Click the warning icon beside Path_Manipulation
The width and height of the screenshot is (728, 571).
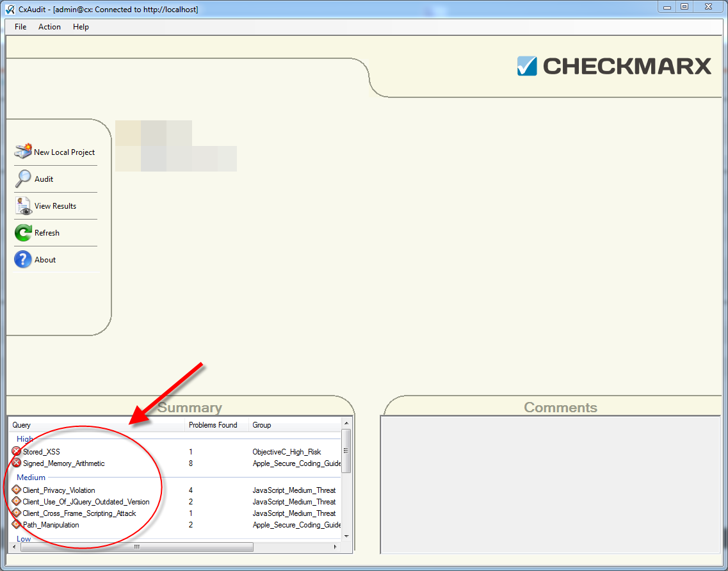click(16, 524)
